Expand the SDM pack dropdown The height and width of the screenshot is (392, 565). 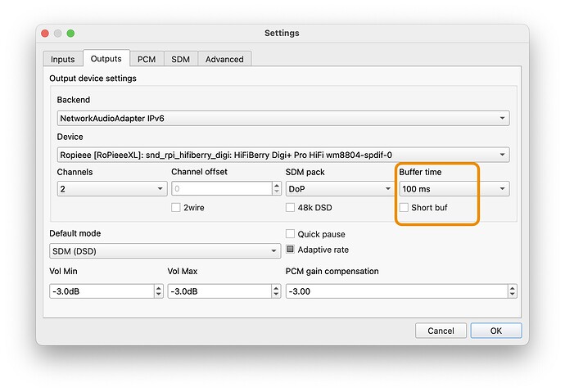pos(339,189)
